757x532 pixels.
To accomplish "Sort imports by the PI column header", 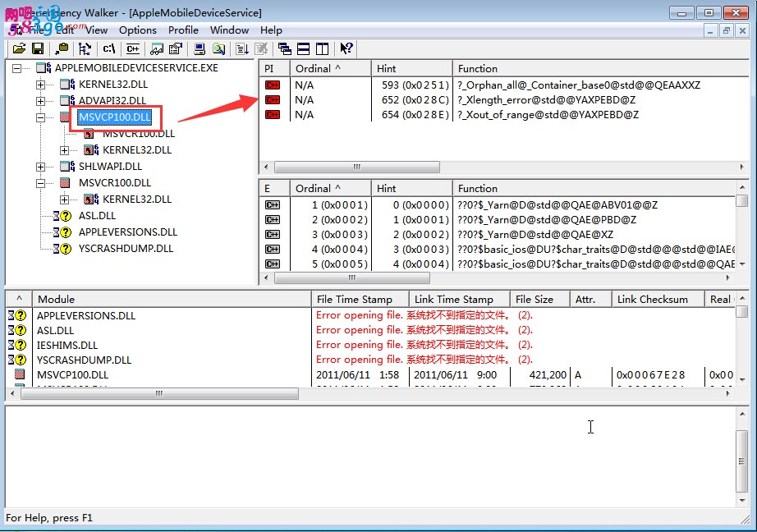I will tap(274, 68).
